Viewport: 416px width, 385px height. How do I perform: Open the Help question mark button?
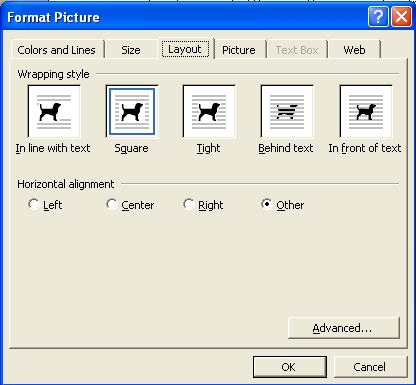378,17
